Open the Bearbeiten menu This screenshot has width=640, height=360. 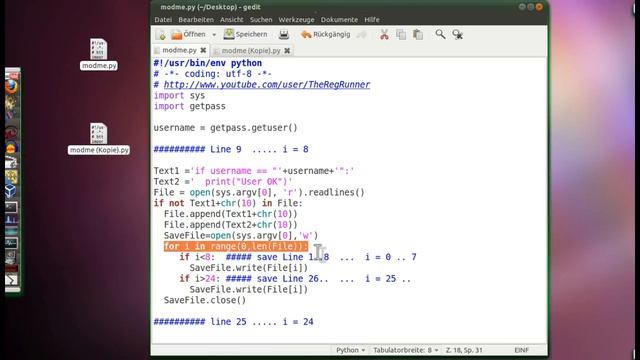(x=196, y=20)
